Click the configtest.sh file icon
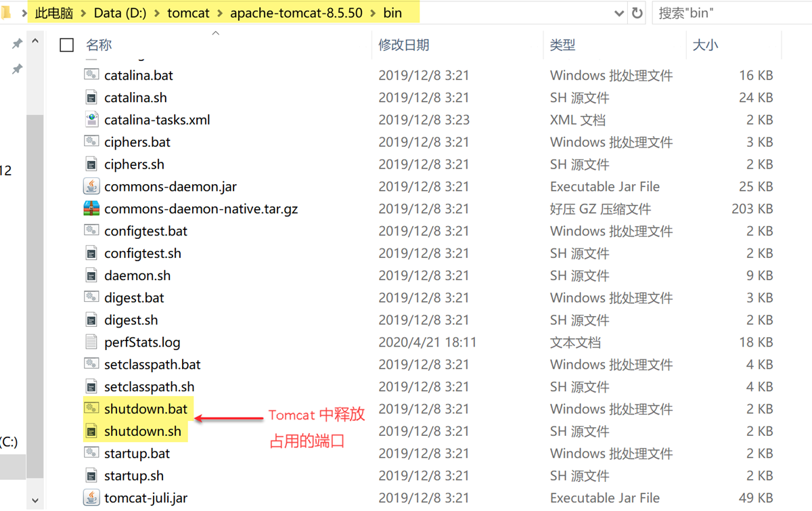The height and width of the screenshot is (511, 812). coord(91,253)
